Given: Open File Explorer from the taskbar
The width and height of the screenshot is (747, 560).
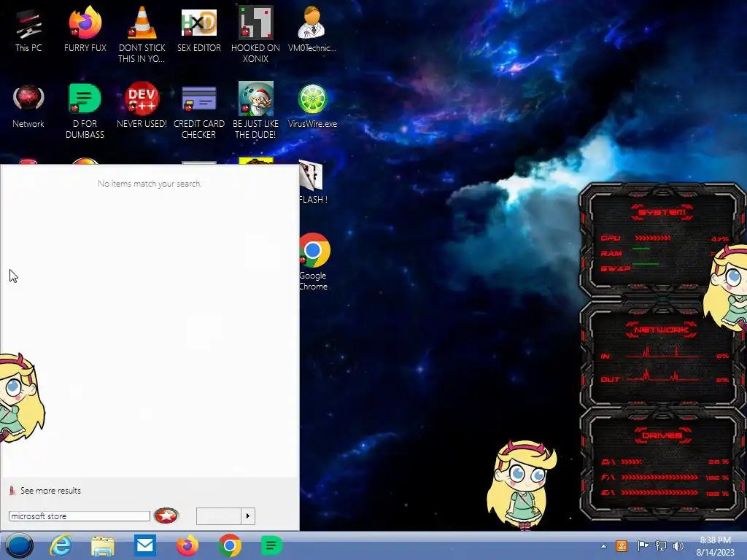Looking at the screenshot, I should [x=102, y=545].
